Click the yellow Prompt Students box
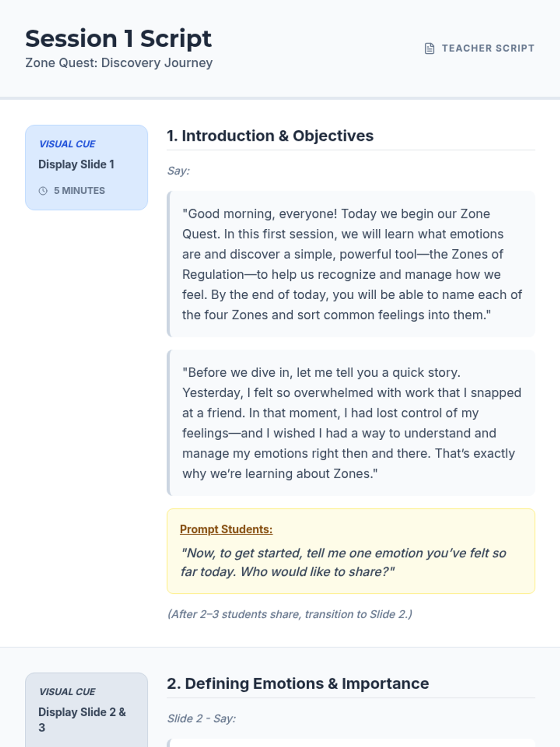The image size is (560, 747). (351, 551)
